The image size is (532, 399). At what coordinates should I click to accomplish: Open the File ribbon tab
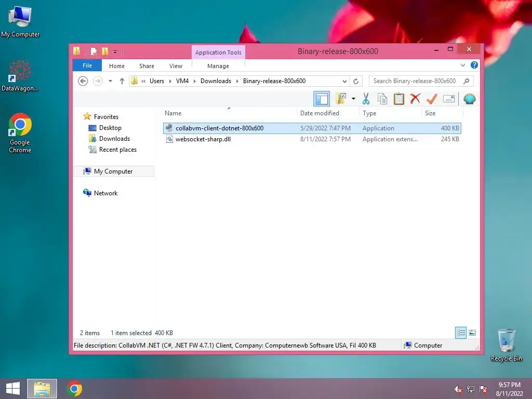[x=87, y=65]
